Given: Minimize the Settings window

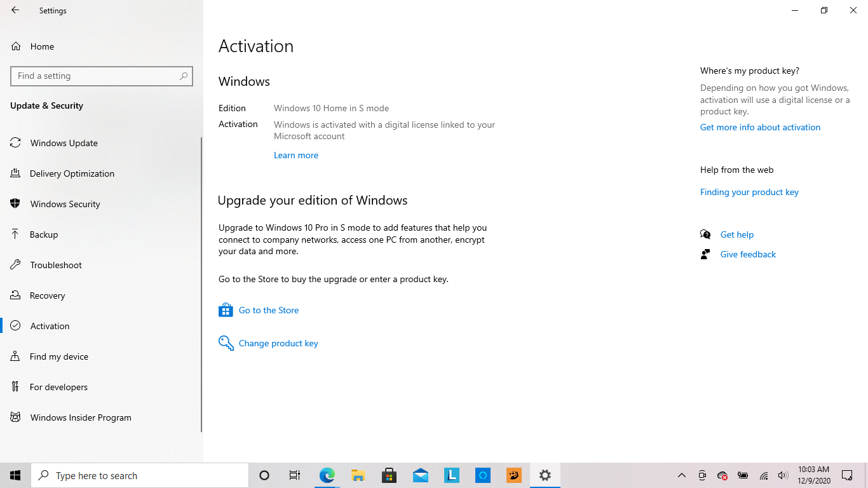Looking at the screenshot, I should coord(795,10).
